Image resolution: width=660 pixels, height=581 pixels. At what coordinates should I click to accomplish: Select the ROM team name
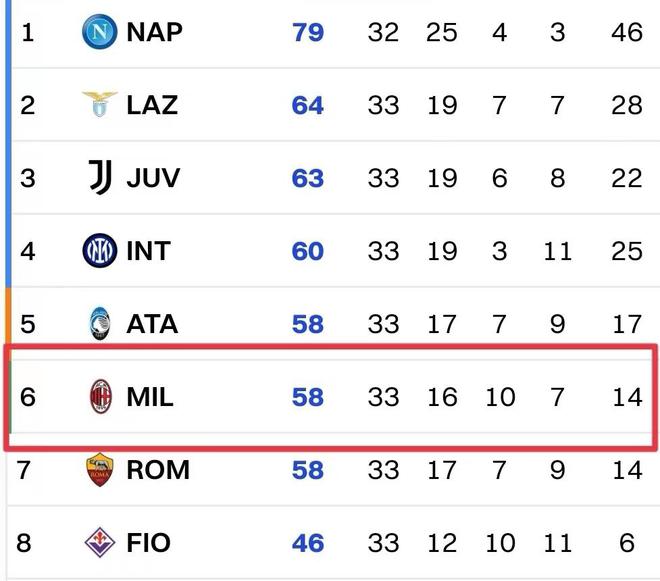(158, 469)
